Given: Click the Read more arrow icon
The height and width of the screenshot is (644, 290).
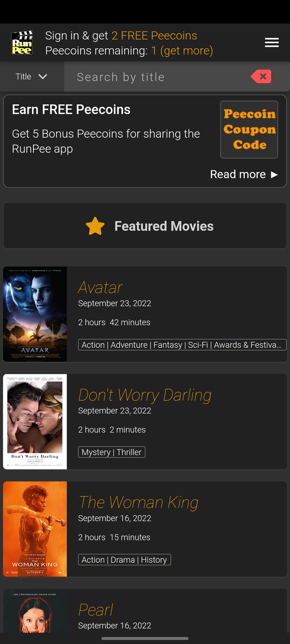Looking at the screenshot, I should tap(274, 174).
